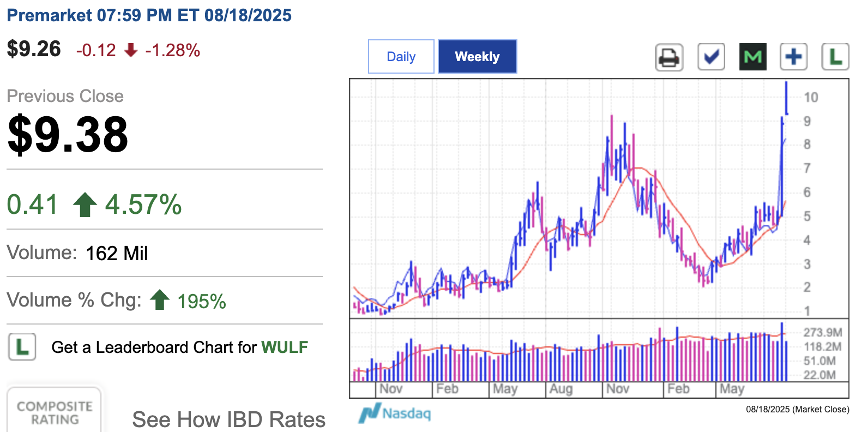Click the Previous Close $9.38 value

(x=68, y=134)
